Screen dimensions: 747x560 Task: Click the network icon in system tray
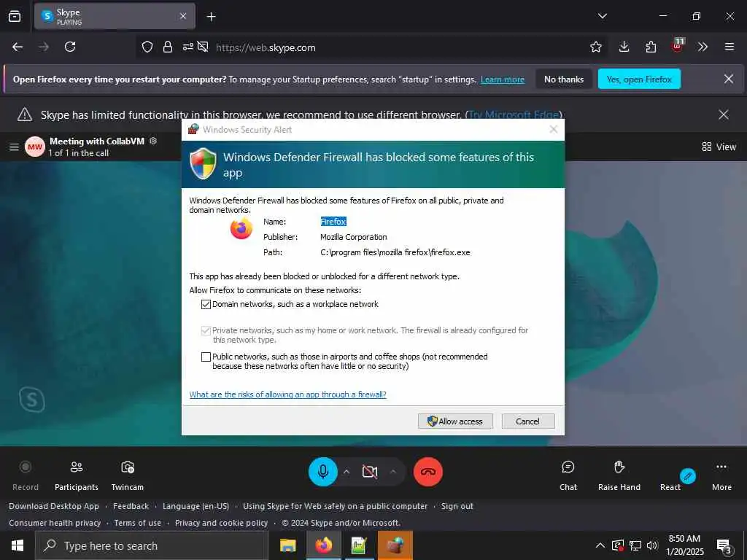coord(635,545)
